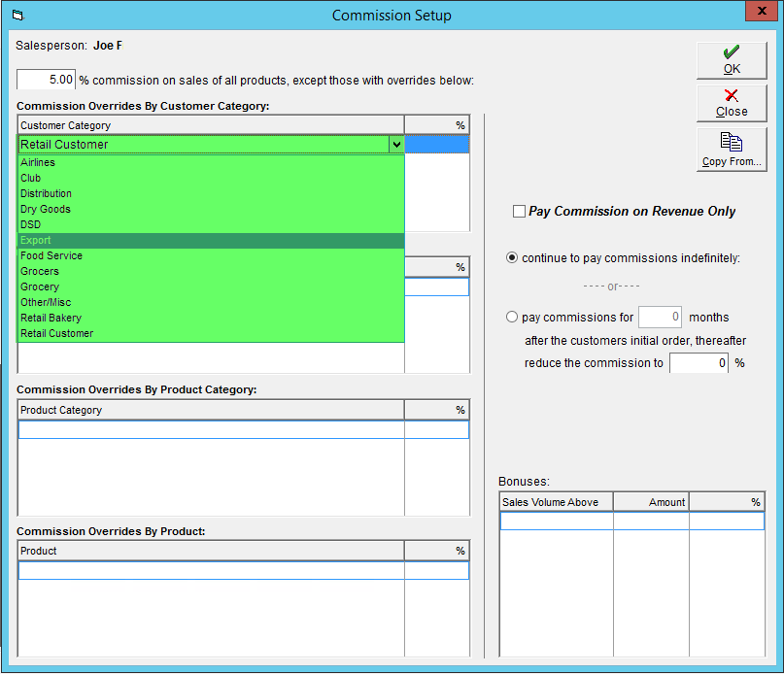Click the Sales Volume Above column header
This screenshot has height=674, width=784.
[557, 502]
